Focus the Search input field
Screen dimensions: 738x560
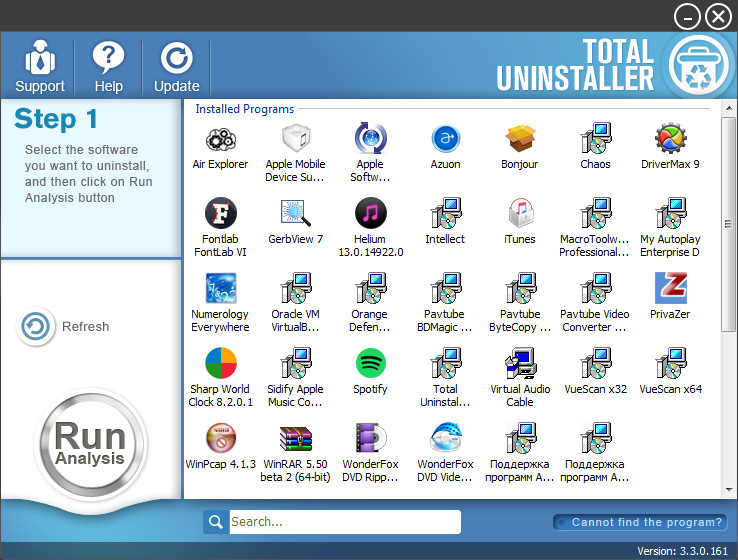click(x=345, y=522)
